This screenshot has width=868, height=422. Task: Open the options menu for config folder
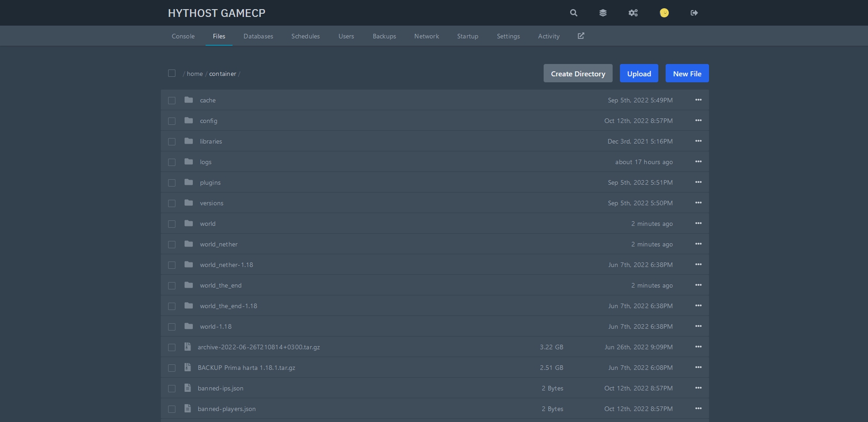(698, 121)
